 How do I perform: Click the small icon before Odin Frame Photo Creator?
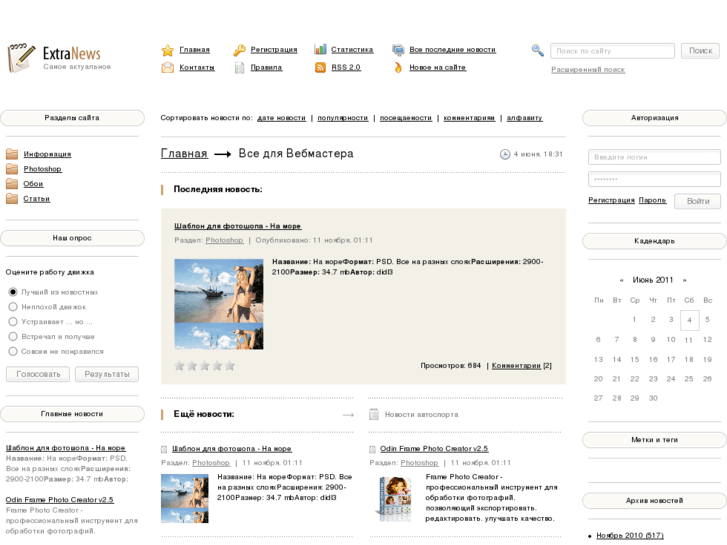click(x=372, y=449)
